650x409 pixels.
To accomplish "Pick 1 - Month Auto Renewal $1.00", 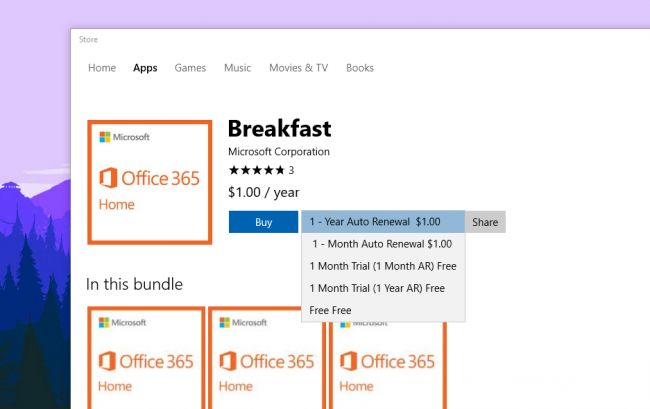I will coord(383,244).
